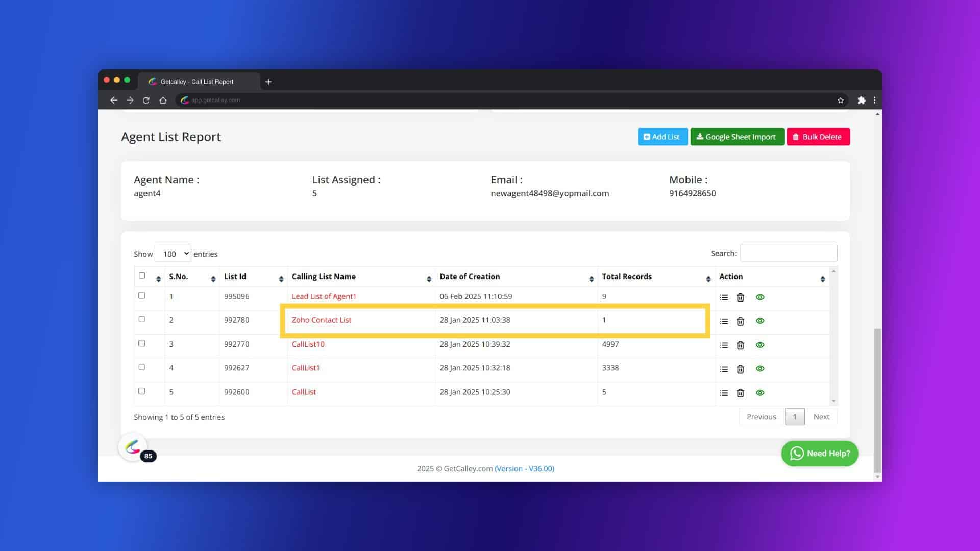Select the Zoho Contact List link
Viewport: 980px width, 551px height.
[x=321, y=320]
